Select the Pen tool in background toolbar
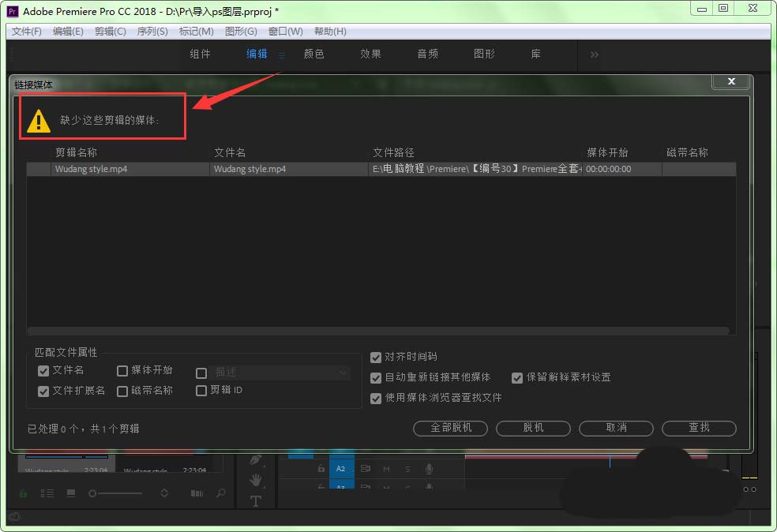This screenshot has height=532, width=777. click(255, 459)
